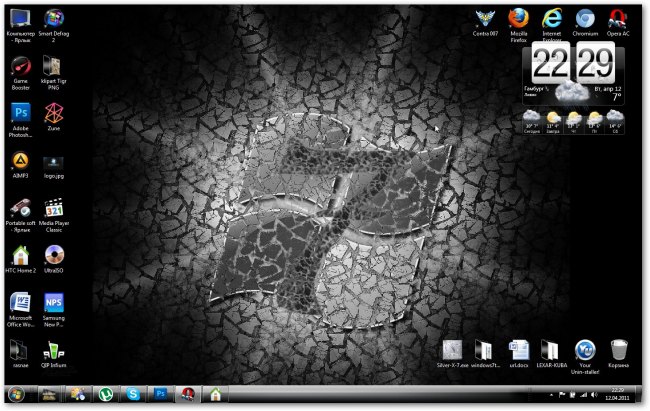
Task: Open the Chromium browser shortcut
Action: tap(585, 19)
